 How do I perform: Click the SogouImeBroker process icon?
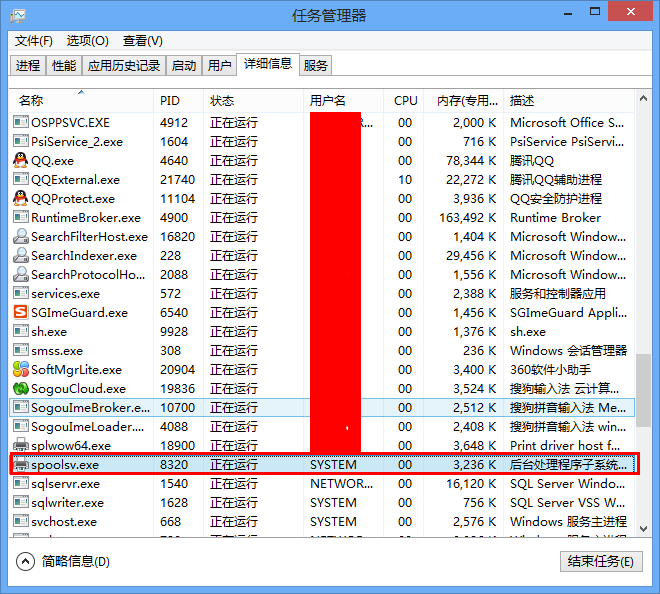tap(20, 408)
